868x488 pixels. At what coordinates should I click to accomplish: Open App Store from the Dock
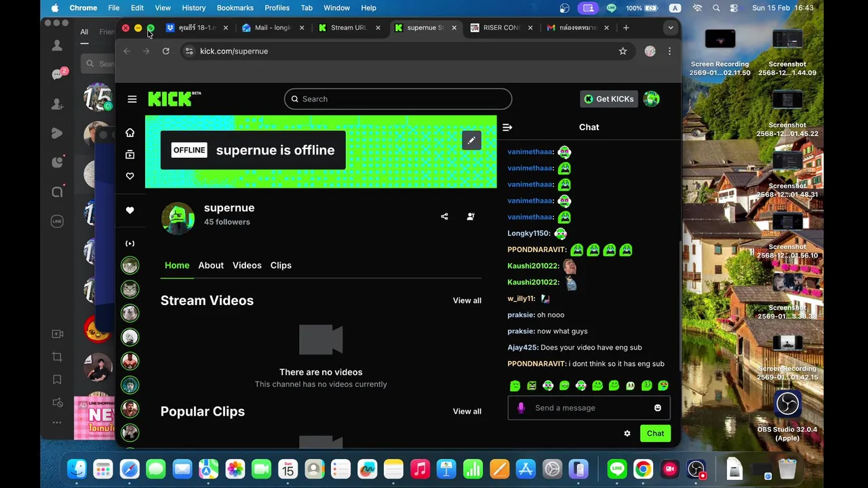[x=526, y=469]
